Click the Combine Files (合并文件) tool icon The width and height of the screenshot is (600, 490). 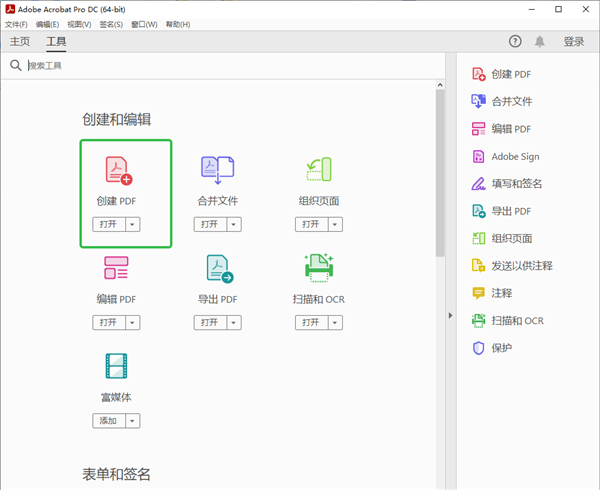coord(218,170)
